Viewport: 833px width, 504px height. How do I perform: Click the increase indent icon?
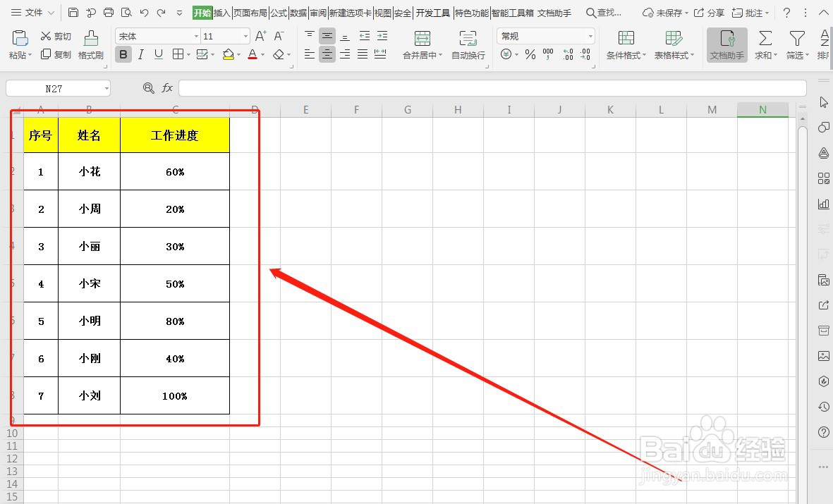(x=382, y=36)
